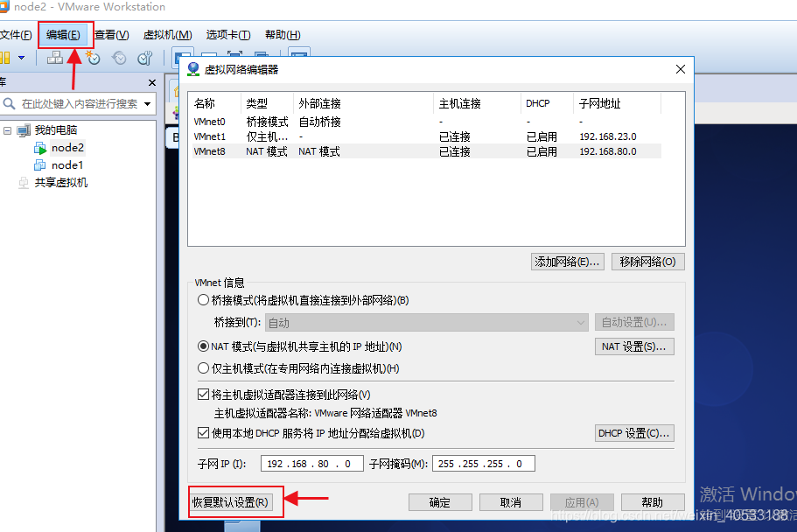Select the 桥接模式 radio button

tap(203, 300)
